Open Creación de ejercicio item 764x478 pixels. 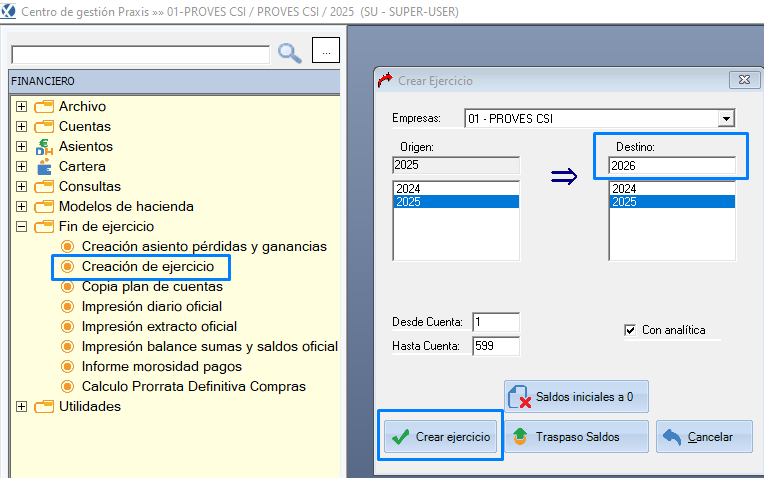pos(148,267)
